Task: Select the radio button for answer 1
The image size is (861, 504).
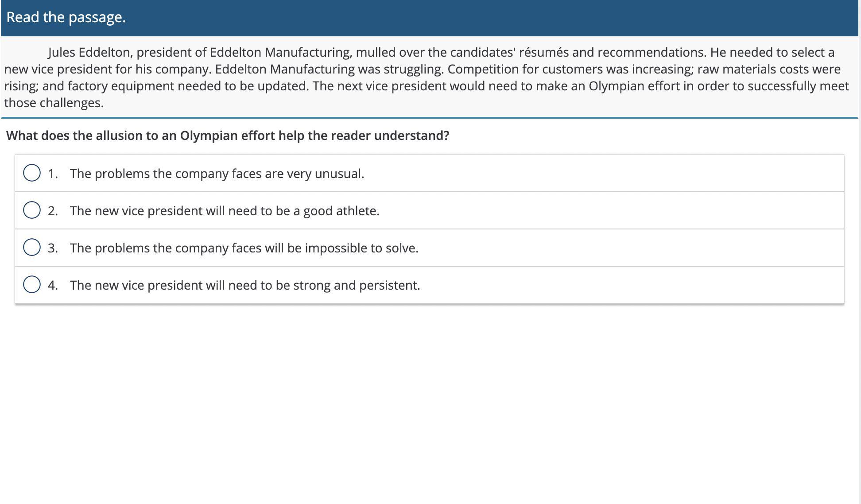Action: click(32, 173)
